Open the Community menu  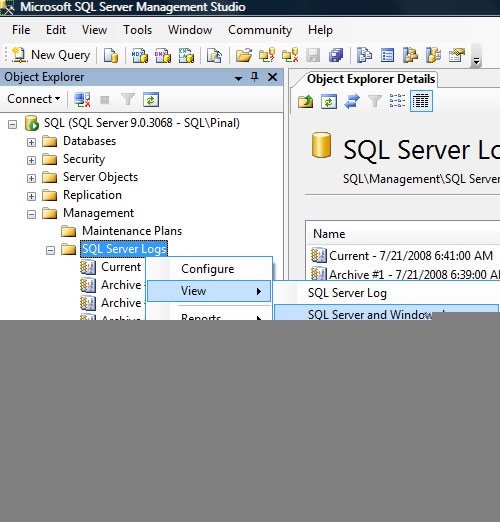260,30
